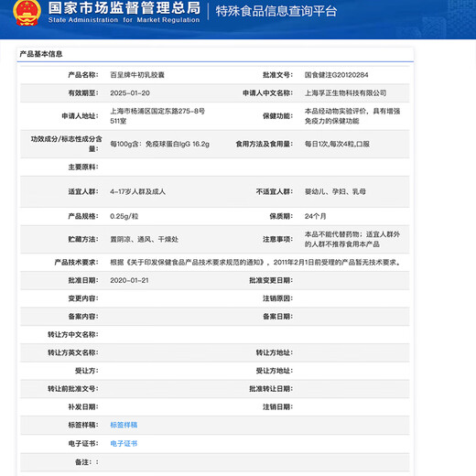Select shelf life value 24个月
476x476 pixels.
point(315,216)
